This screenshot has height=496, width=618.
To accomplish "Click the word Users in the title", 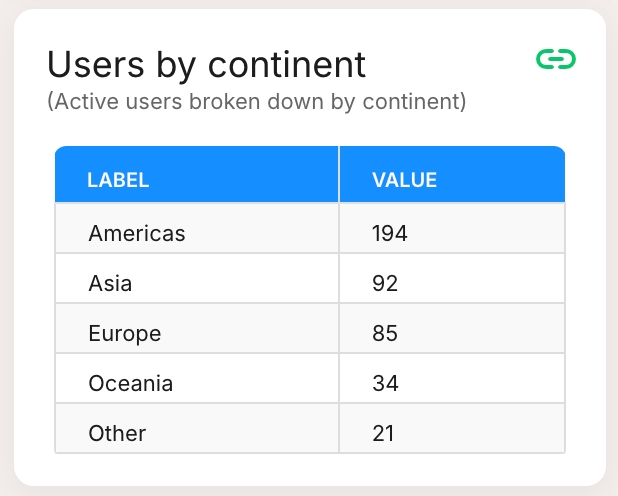I will tap(96, 65).
